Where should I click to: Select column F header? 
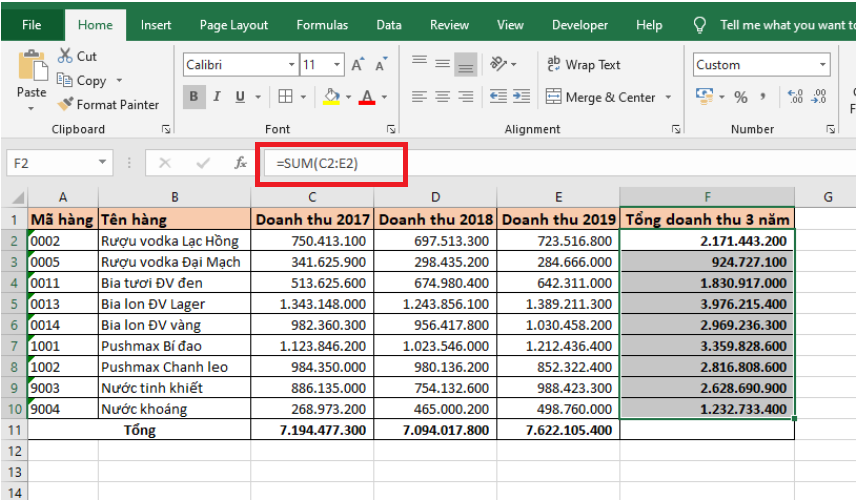pos(707,197)
